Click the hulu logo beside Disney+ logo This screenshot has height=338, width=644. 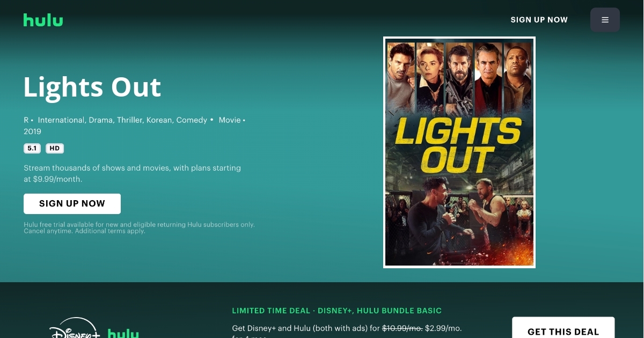(123, 333)
